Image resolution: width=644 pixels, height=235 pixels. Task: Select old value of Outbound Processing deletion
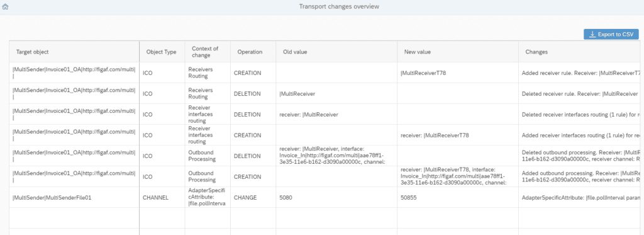[x=336, y=156]
